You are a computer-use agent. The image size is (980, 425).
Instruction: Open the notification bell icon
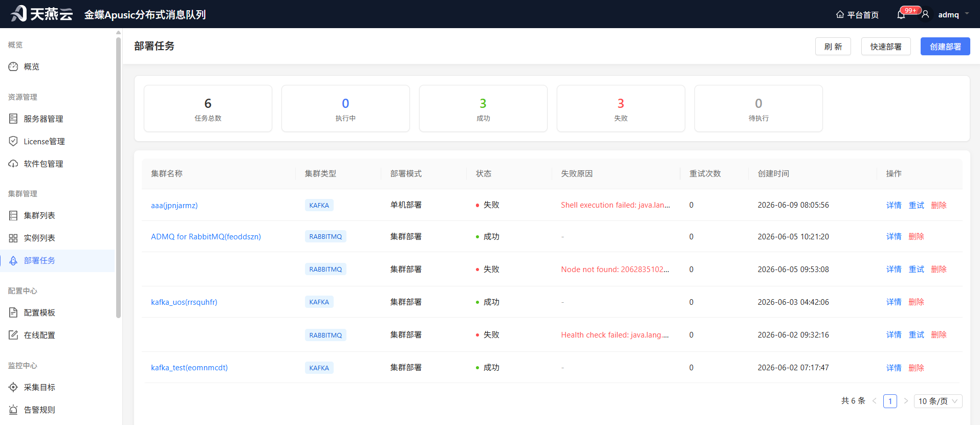[901, 15]
